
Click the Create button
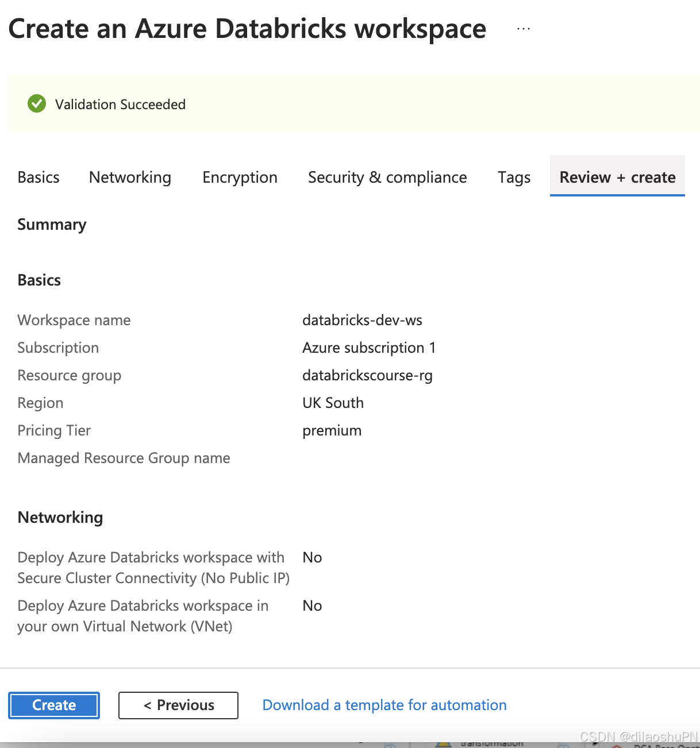click(x=53, y=705)
